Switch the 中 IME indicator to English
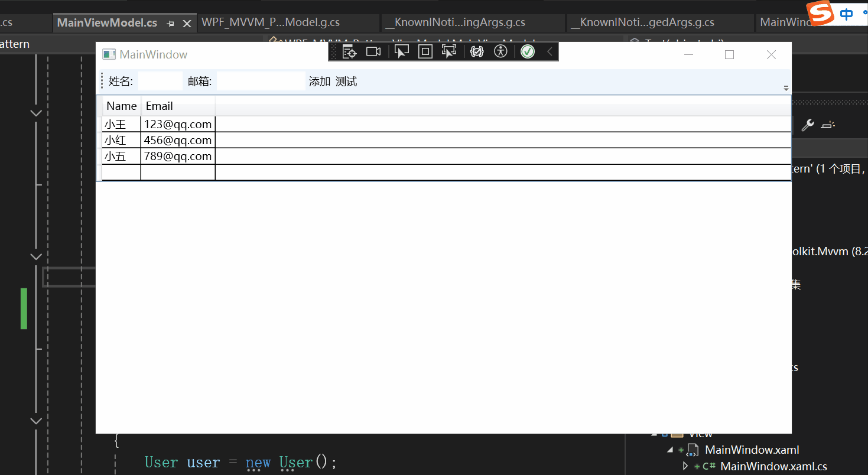The height and width of the screenshot is (475, 868). 845,14
